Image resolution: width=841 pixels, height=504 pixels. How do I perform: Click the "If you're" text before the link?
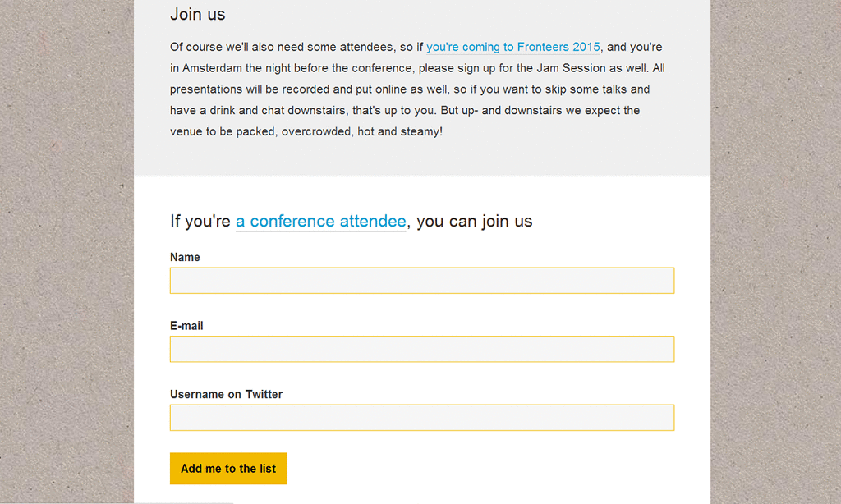(x=200, y=222)
